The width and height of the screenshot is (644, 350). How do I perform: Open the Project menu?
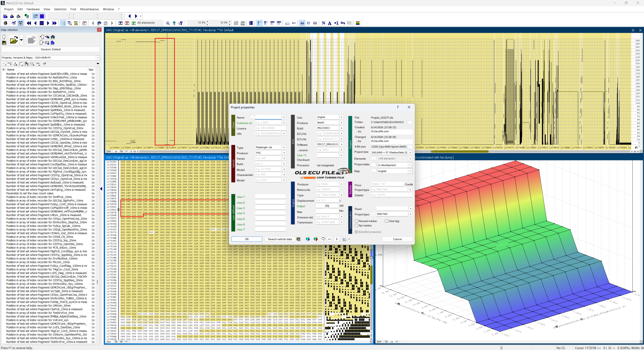click(9, 9)
